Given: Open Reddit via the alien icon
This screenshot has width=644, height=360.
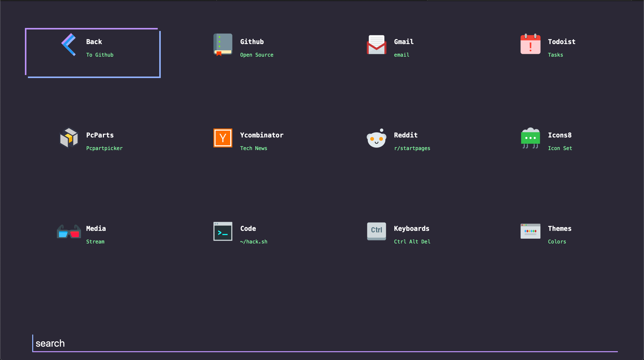Looking at the screenshot, I should point(376,139).
